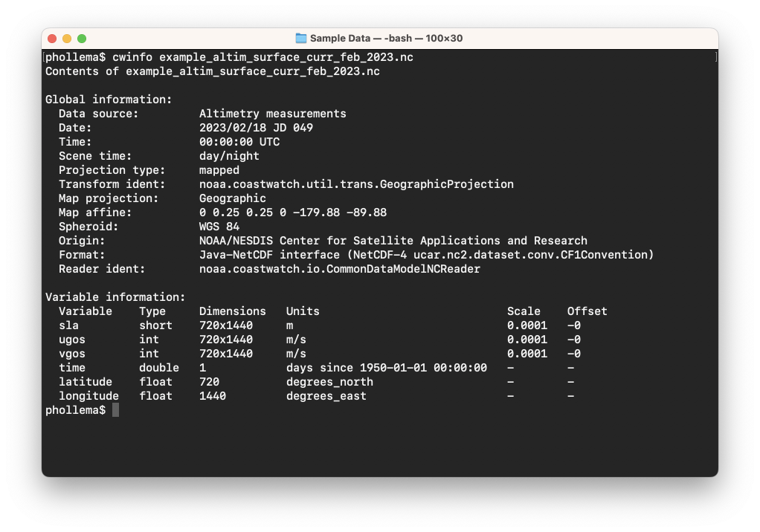
Task: Click the "Offset" column header
Action: click(x=587, y=311)
